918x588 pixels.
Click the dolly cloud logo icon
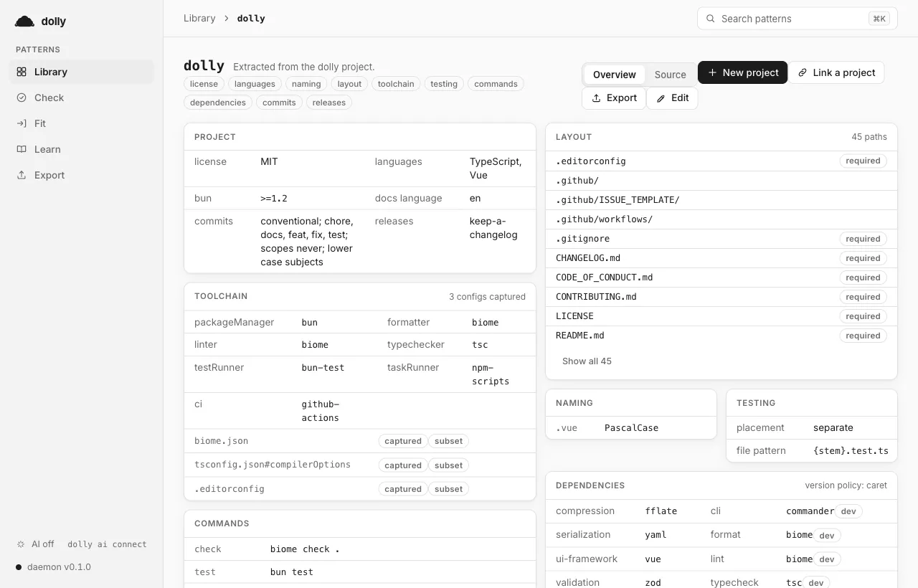coord(24,22)
